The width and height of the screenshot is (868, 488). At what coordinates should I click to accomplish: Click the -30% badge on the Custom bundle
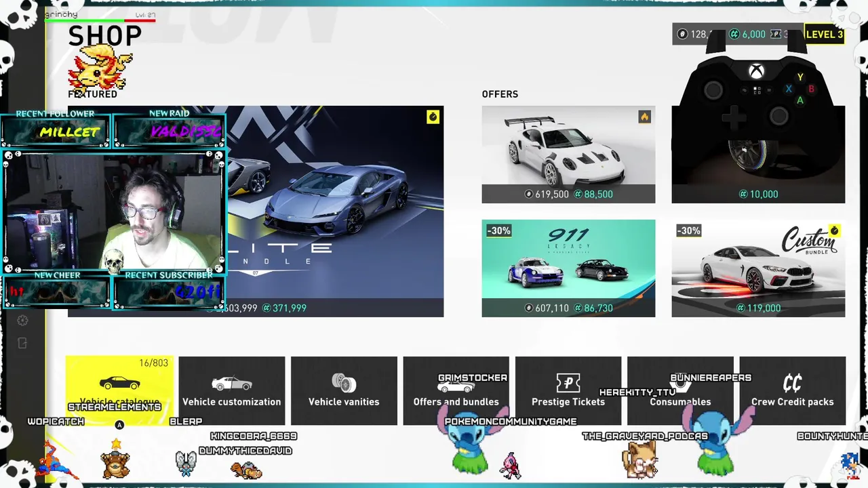[x=688, y=231]
